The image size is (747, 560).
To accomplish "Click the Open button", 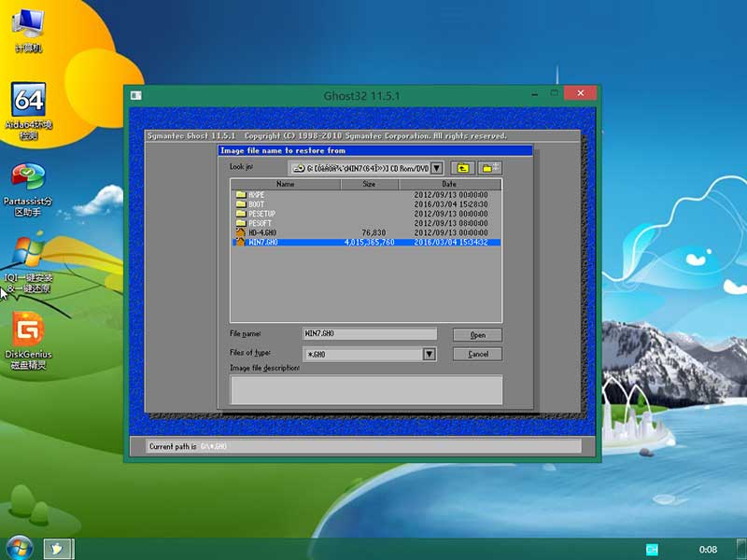I will pyautogui.click(x=477, y=335).
